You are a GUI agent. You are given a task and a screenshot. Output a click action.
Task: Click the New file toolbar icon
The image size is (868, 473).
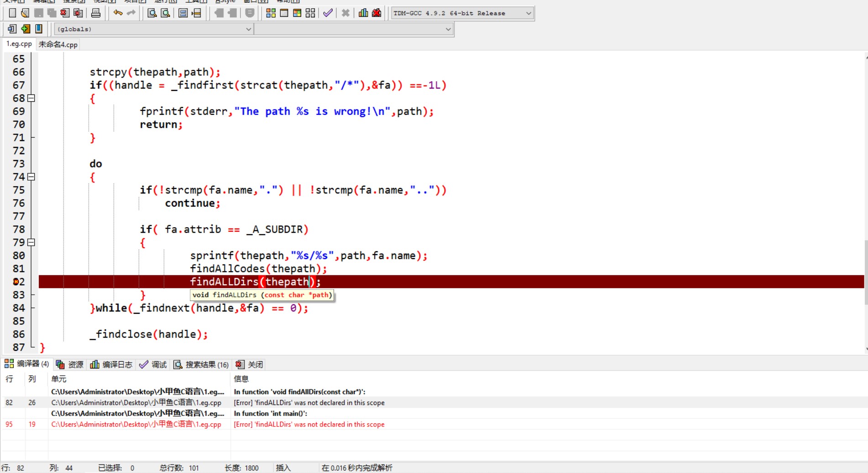12,13
